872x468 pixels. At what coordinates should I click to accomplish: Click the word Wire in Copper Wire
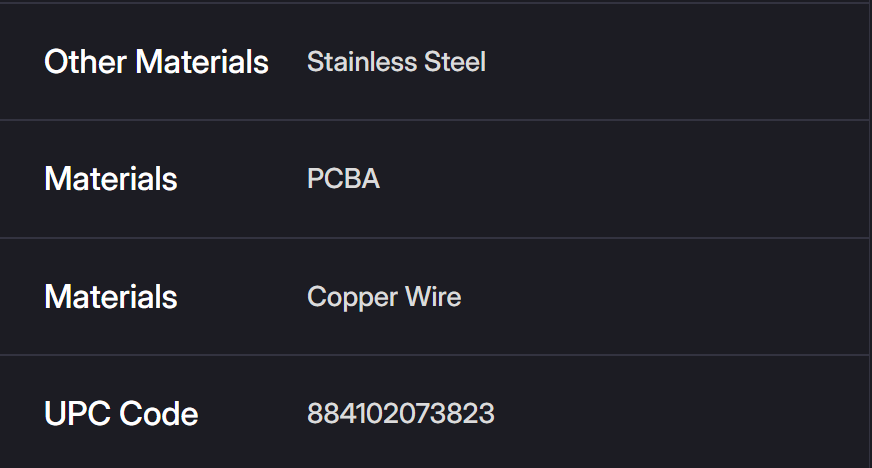coord(433,297)
